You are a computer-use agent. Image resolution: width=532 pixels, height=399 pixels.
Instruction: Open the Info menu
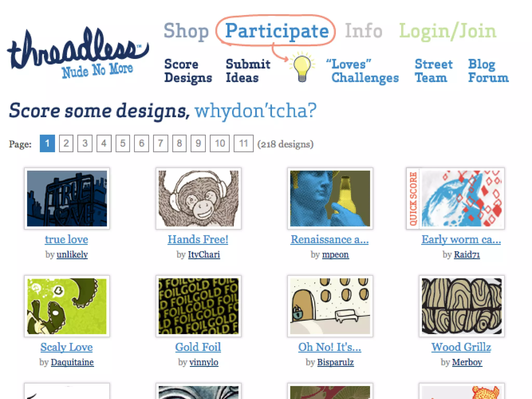[x=364, y=31]
